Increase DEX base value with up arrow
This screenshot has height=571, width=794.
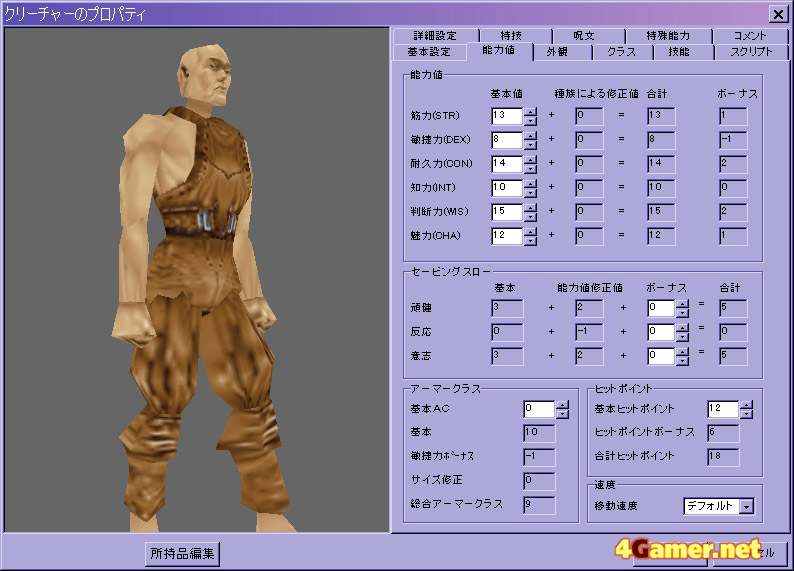coord(530,136)
